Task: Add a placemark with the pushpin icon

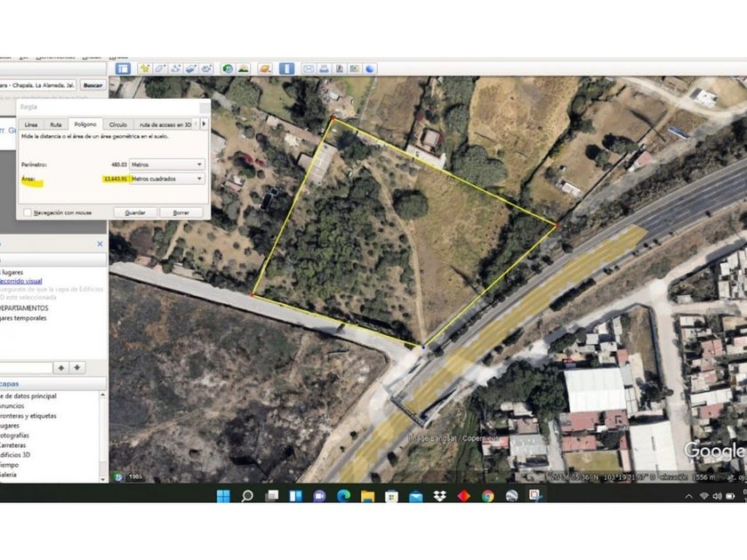Action: click(144, 68)
